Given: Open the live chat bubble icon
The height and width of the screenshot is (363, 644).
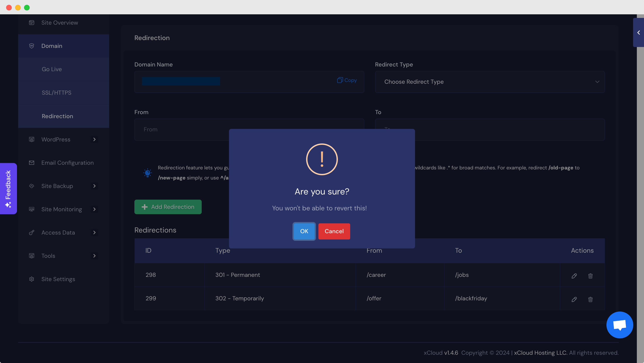Looking at the screenshot, I should pos(619,325).
